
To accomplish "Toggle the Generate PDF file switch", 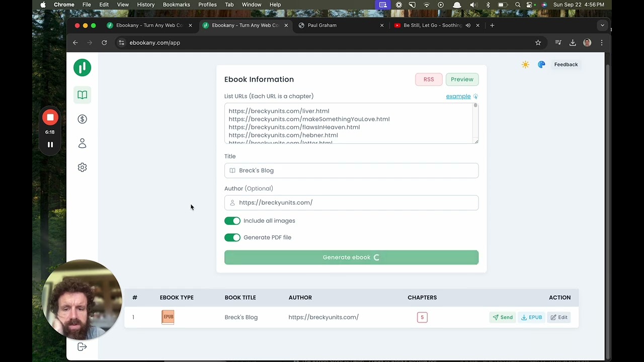I will point(232,237).
